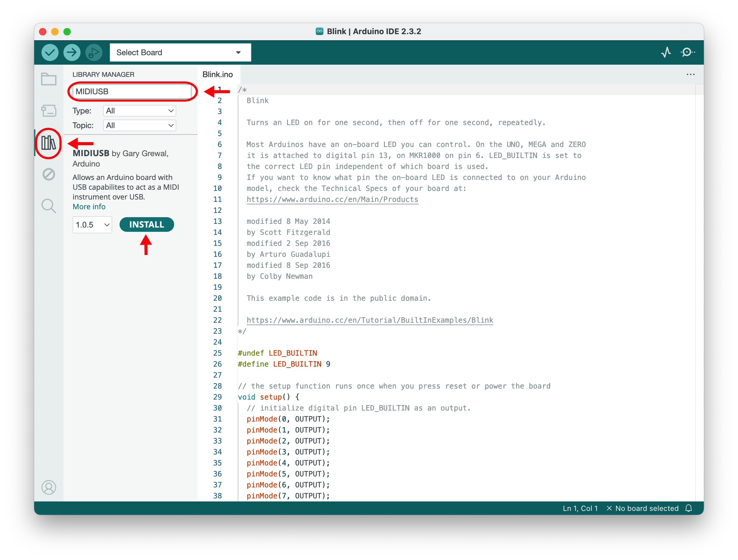
Task: Open the arduino.cc Main/Products link
Action: (332, 199)
